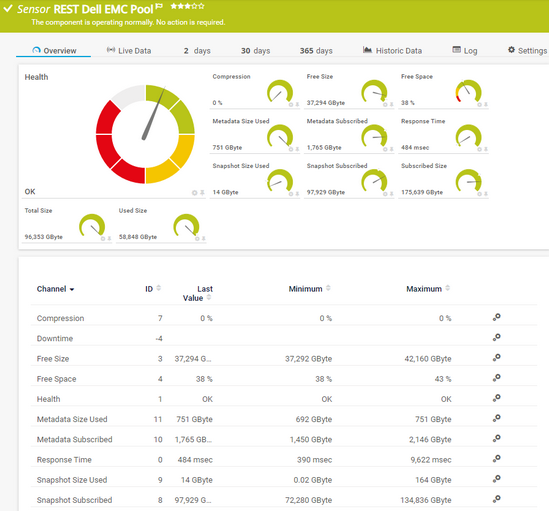Show the 2 days graph tab

coord(197,51)
